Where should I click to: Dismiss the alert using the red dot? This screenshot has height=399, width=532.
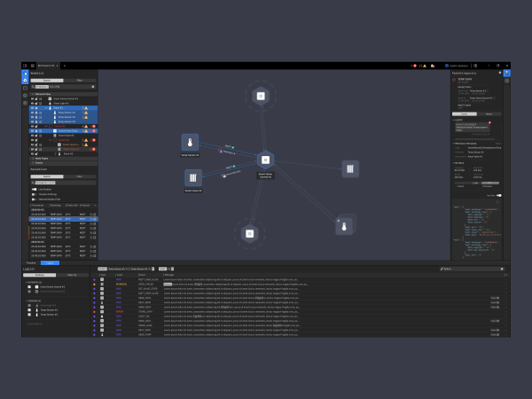[489, 122]
